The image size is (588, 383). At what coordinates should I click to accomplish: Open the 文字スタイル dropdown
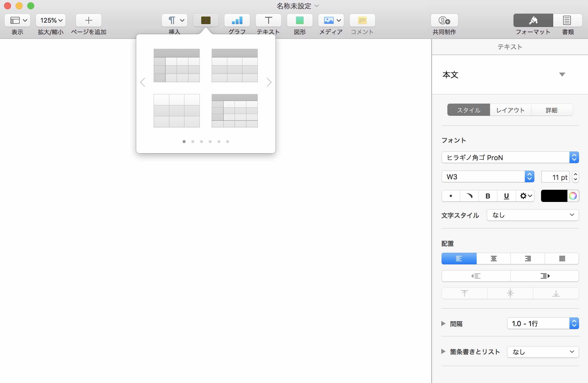[x=533, y=215]
